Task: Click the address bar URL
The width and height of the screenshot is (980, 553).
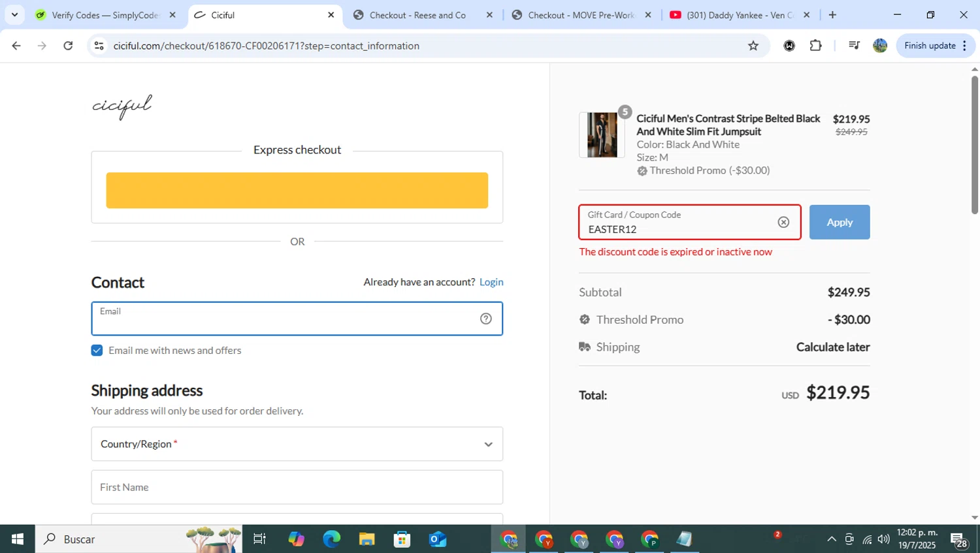Action: click(266, 46)
